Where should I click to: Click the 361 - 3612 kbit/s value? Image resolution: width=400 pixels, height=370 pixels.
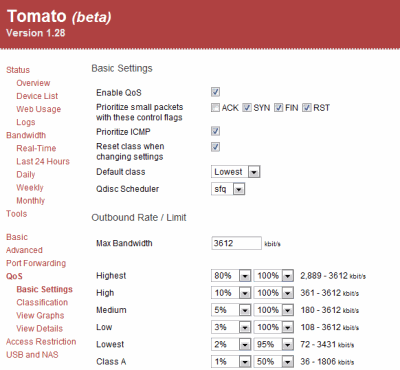(x=330, y=293)
